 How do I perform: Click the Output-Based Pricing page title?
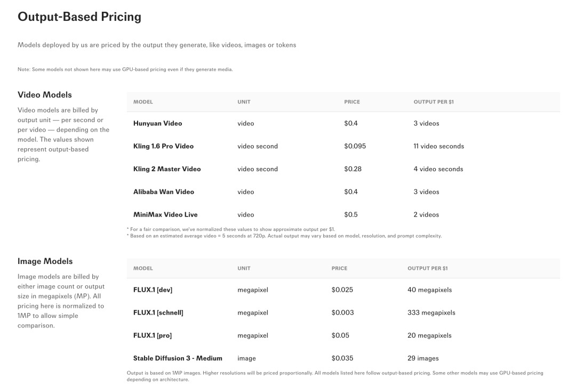pos(79,17)
